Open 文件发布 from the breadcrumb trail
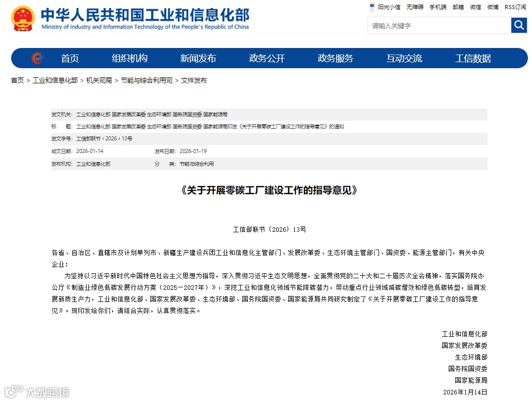The image size is (532, 402). [x=194, y=80]
